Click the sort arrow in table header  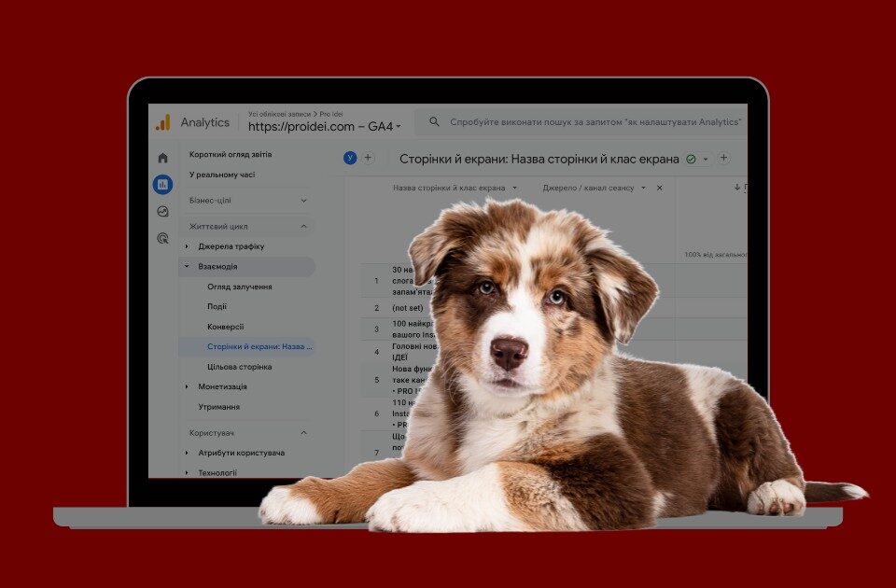click(737, 188)
